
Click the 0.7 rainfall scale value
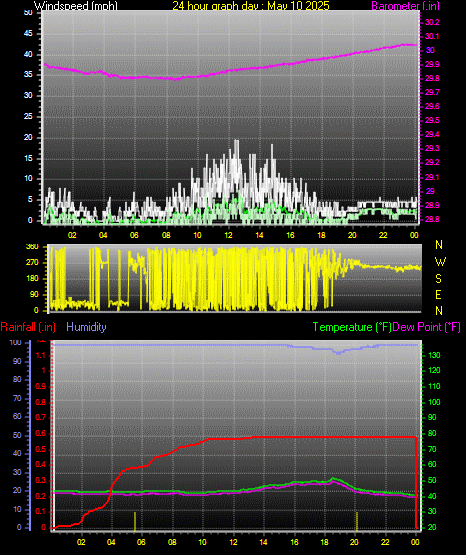pyautogui.click(x=41, y=418)
